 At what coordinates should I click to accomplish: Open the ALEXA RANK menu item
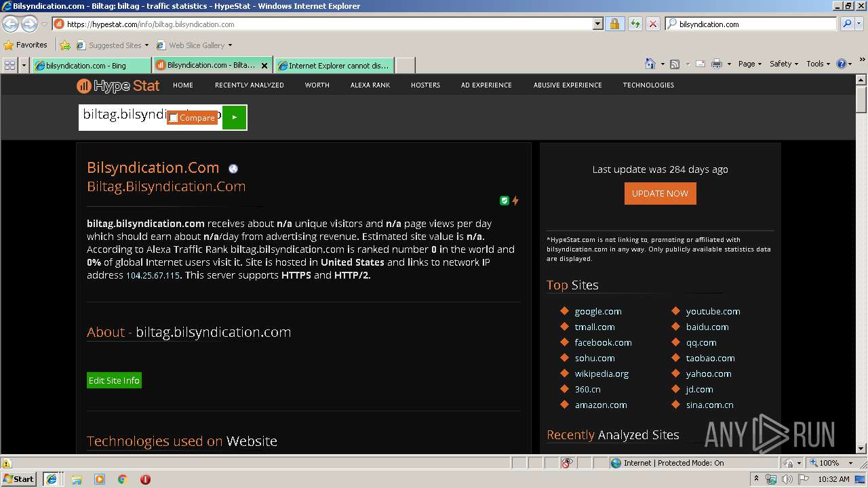click(x=370, y=85)
